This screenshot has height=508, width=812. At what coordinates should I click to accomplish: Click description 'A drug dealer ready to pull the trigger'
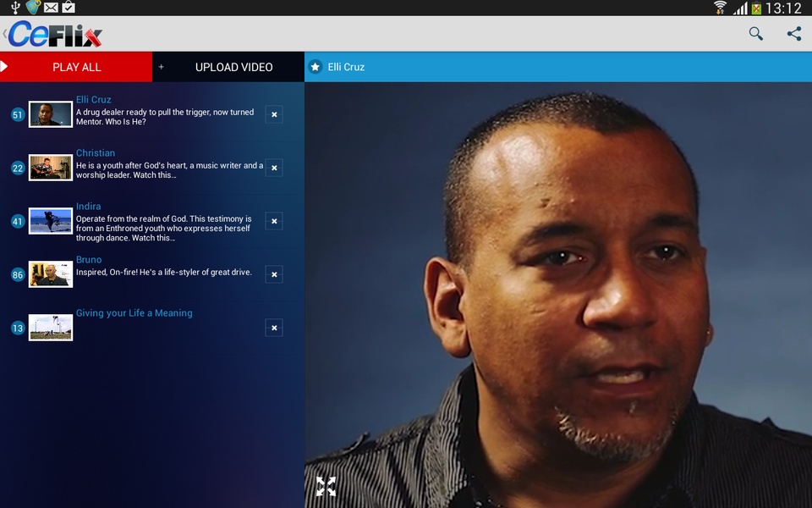click(x=165, y=117)
